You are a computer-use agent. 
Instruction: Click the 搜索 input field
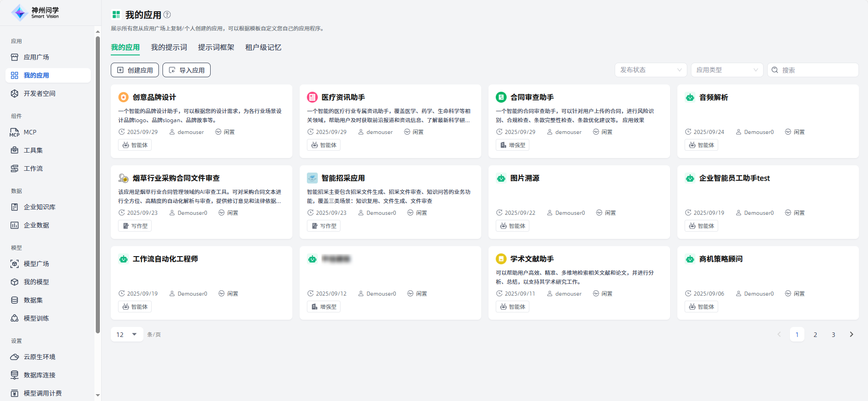click(817, 70)
